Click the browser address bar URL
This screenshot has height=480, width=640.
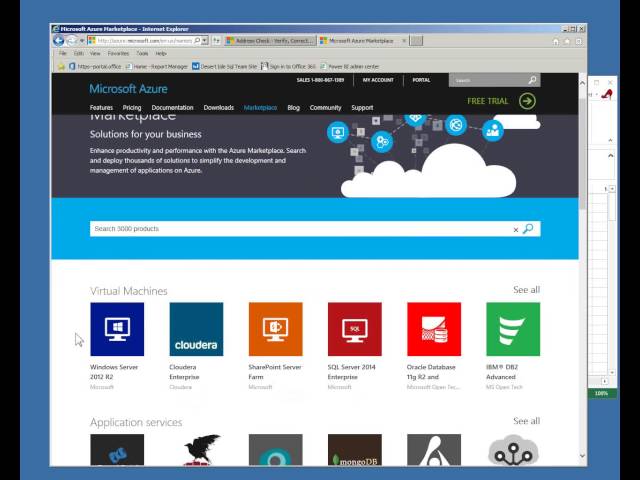(144, 40)
